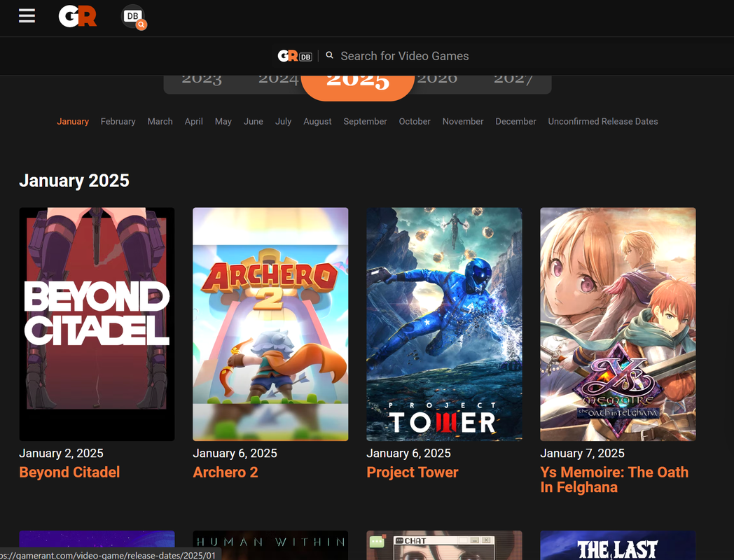
Task: Jump to June releases
Action: tap(254, 122)
